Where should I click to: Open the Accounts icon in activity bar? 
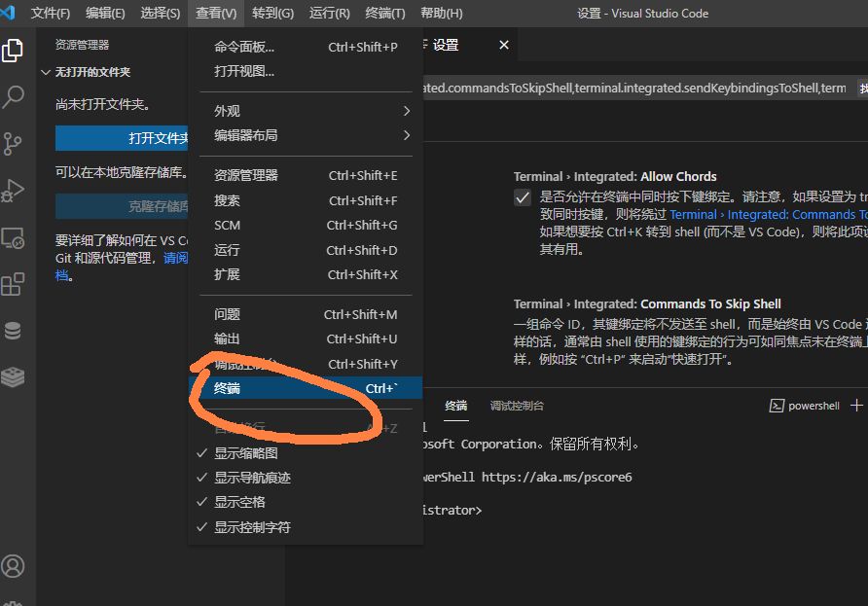pyautogui.click(x=13, y=566)
